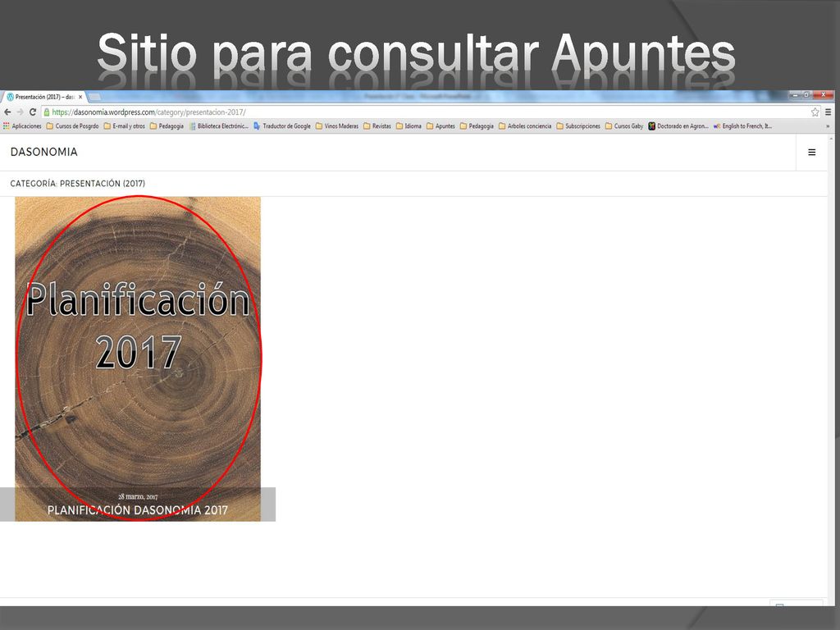
Task: Open the Revistas bookmark folder
Action: point(377,126)
